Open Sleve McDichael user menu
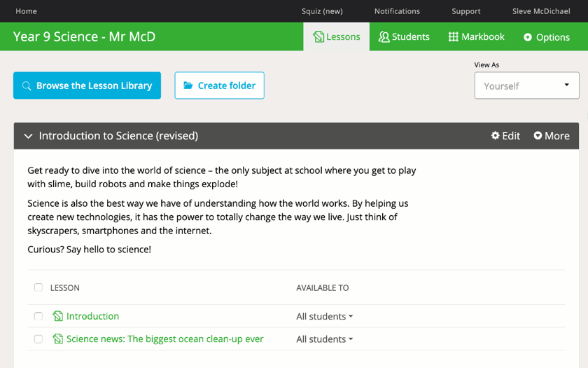Screen dimensions: 588x368 pos(541,11)
